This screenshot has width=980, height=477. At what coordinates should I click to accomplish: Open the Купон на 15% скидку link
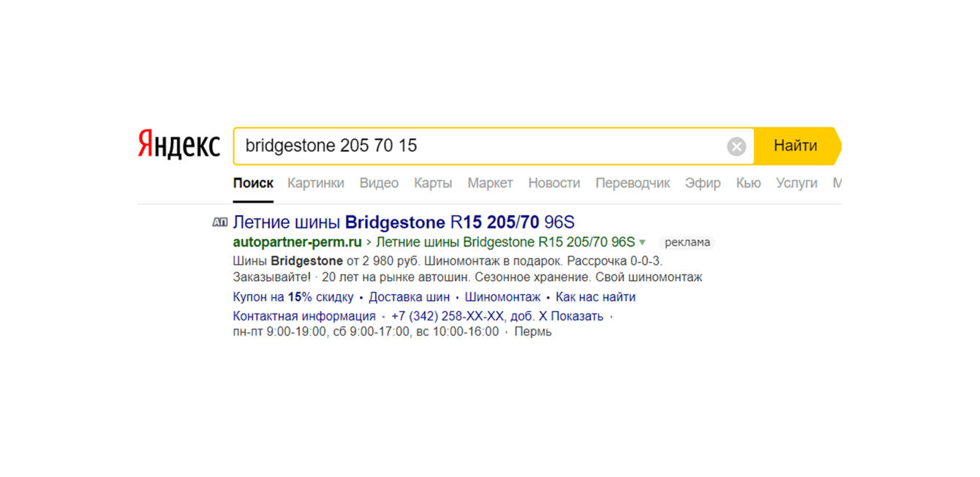[x=293, y=297]
